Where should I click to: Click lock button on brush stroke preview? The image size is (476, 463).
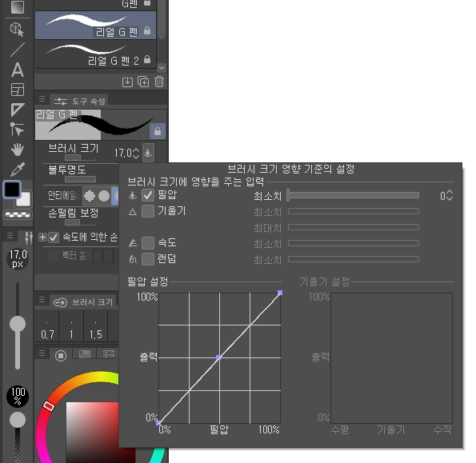158,131
